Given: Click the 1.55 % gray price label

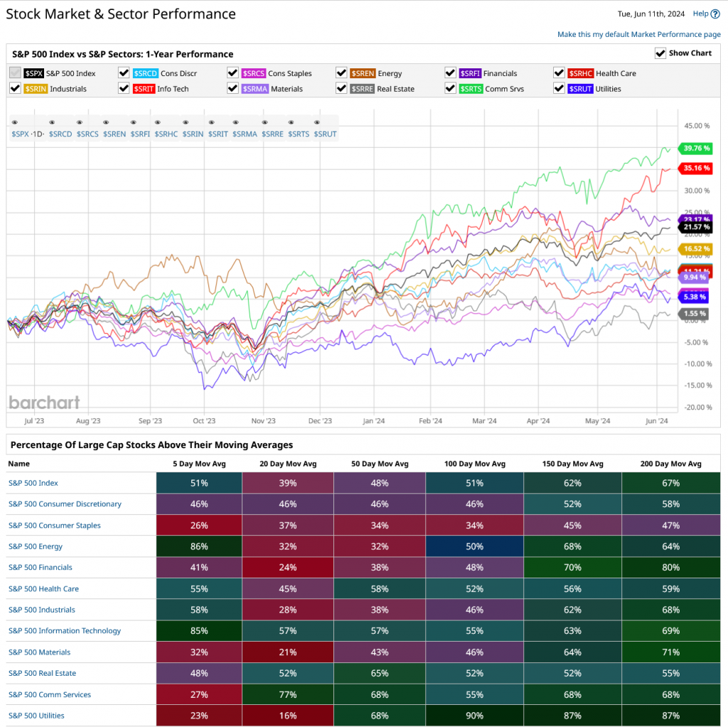Looking at the screenshot, I should point(695,314).
